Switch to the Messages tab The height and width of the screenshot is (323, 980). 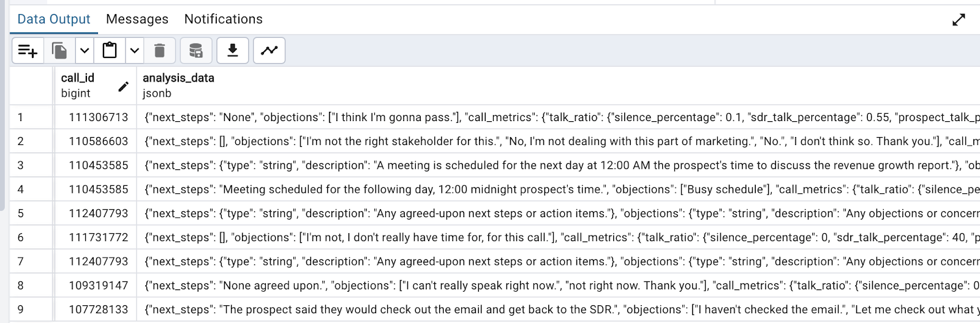point(137,20)
